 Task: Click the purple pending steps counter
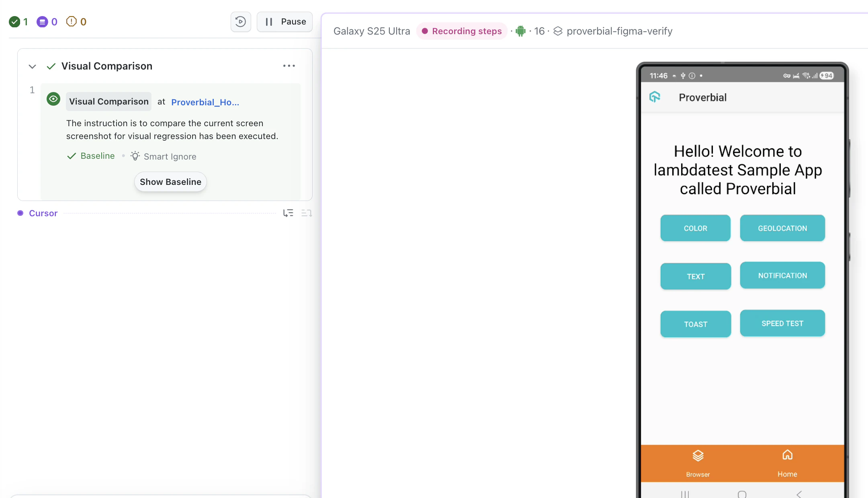pos(47,22)
